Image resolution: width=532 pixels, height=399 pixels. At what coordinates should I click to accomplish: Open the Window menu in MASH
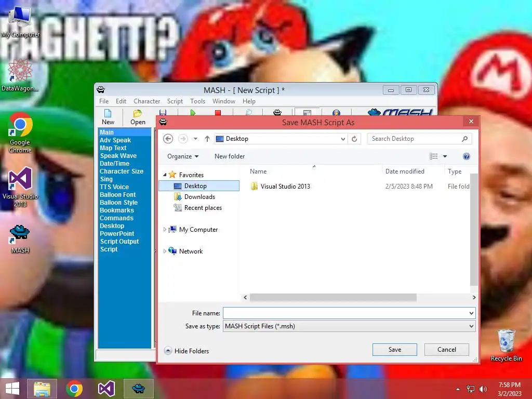[x=223, y=101]
